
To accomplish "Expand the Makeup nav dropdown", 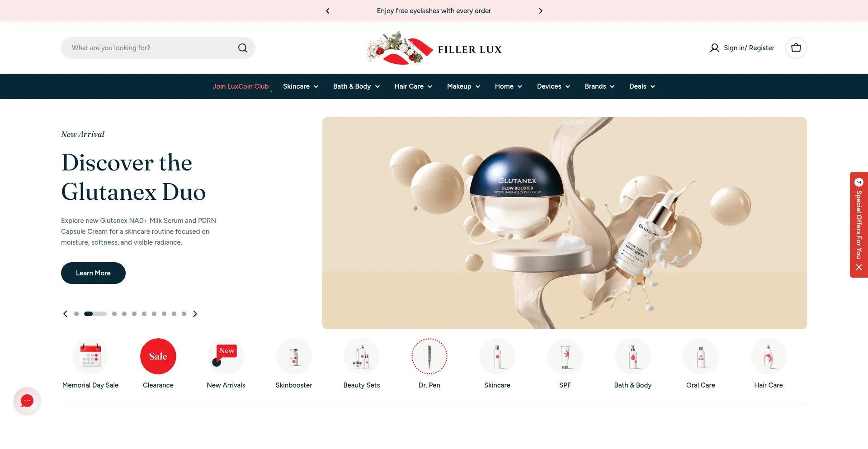I will (x=463, y=86).
